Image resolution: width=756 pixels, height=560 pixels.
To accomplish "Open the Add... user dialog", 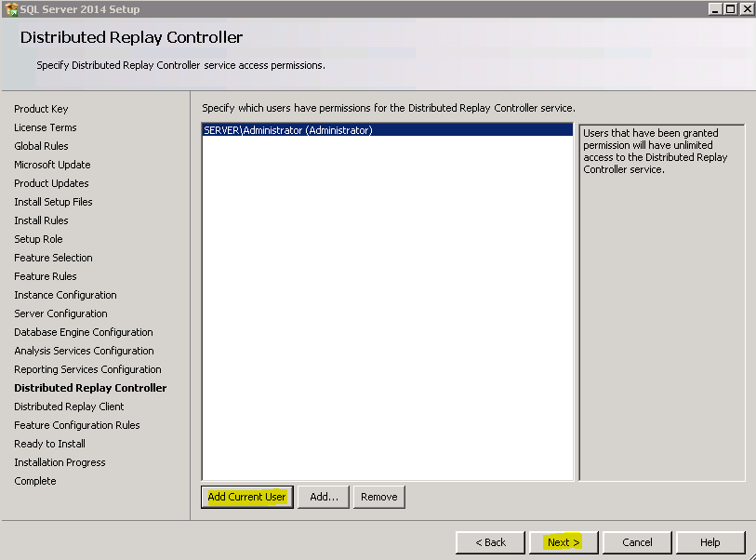I will [324, 497].
